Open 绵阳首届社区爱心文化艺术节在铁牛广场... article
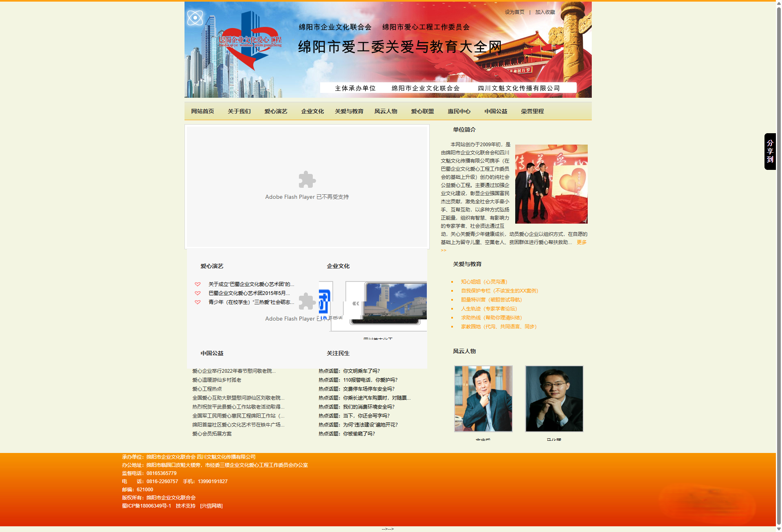 tap(238, 425)
